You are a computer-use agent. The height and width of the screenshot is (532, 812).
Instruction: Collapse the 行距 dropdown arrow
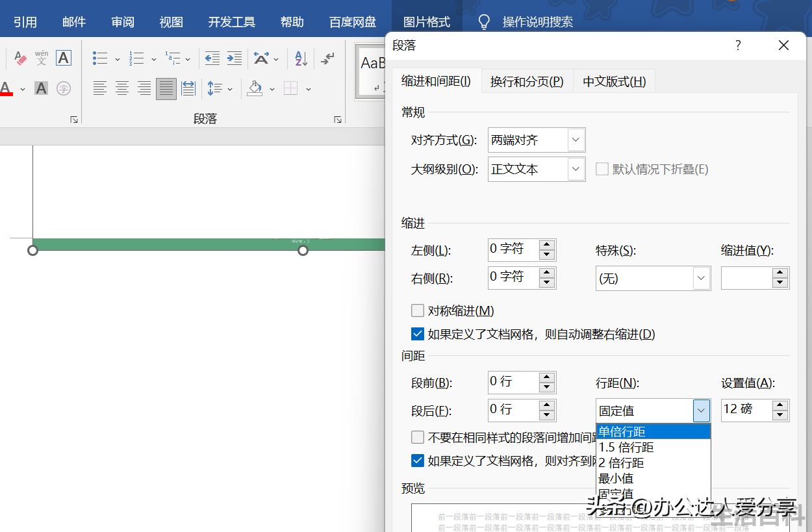pos(701,411)
